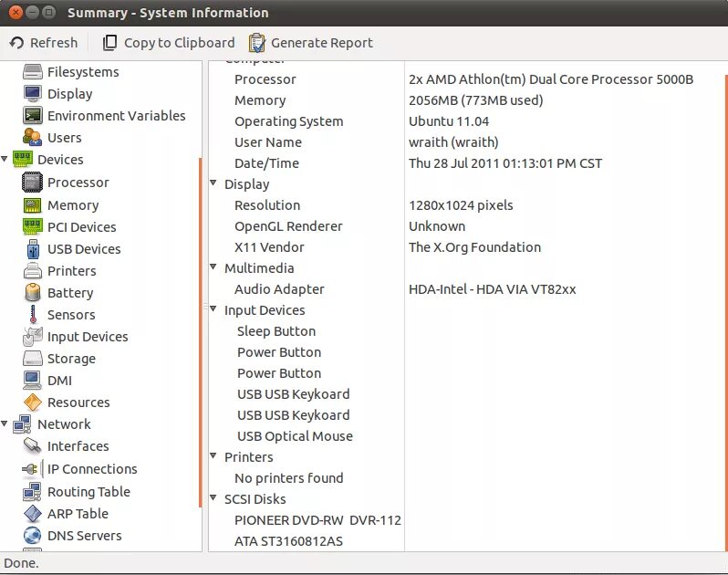The width and height of the screenshot is (728, 575).
Task: Select the Sensors thermometer icon
Action: click(x=32, y=315)
